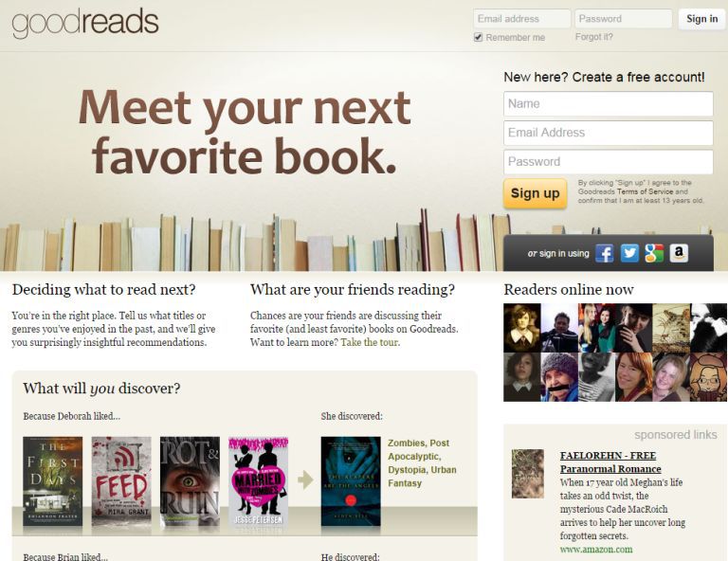This screenshot has height=561, width=728.
Task: Open the Rot & Ruin book cover
Action: 190,481
